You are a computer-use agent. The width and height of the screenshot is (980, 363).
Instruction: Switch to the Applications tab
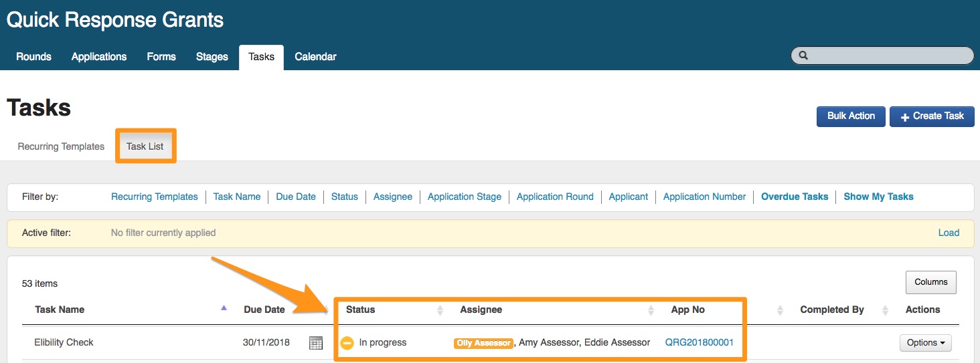[99, 57]
